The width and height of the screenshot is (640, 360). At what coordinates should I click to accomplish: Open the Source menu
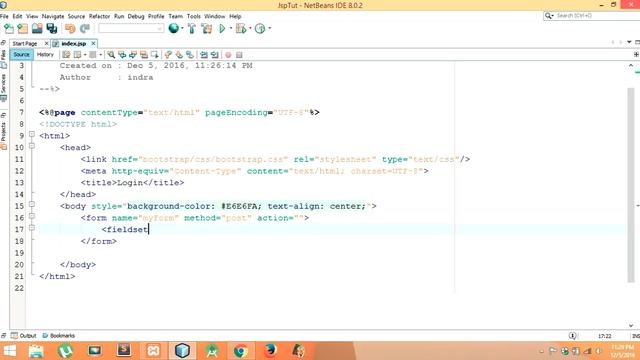coord(76,16)
